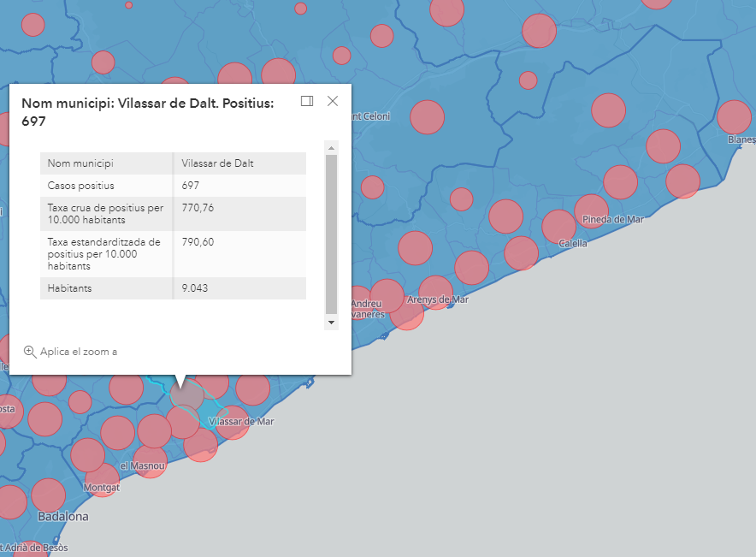Select the 'Habitants' row label
The height and width of the screenshot is (557, 756).
69,288
